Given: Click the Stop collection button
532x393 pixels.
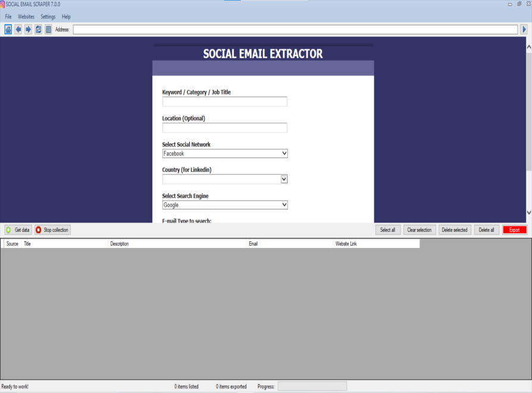Looking at the screenshot, I should [52, 230].
